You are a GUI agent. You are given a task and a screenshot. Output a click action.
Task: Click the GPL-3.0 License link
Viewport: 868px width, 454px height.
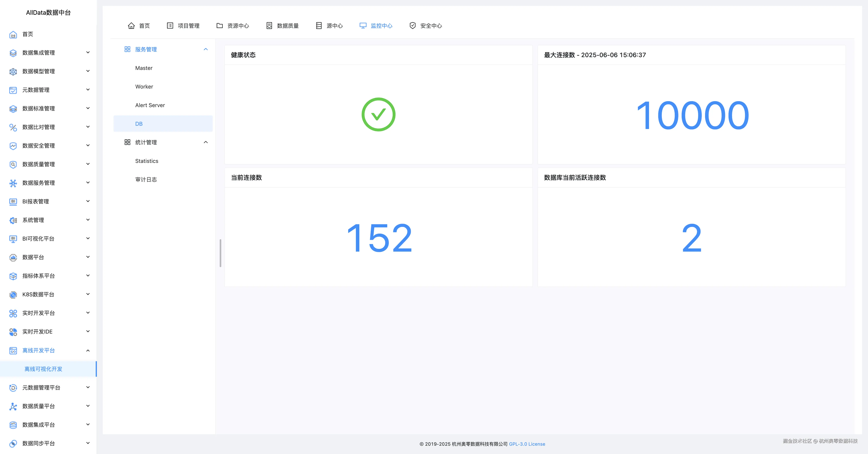tap(527, 444)
